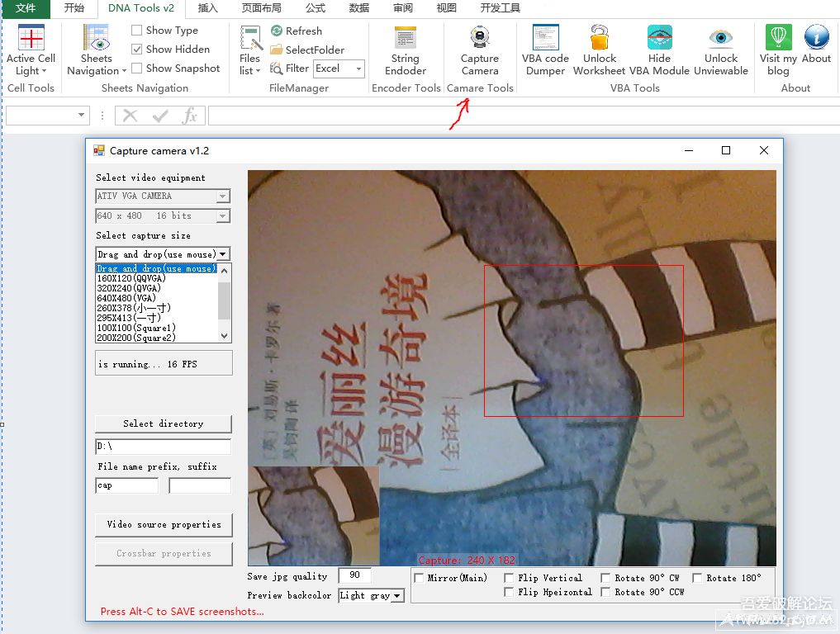Click the String Encoder icon
Image resolution: width=840 pixels, height=634 pixels.
tap(405, 39)
